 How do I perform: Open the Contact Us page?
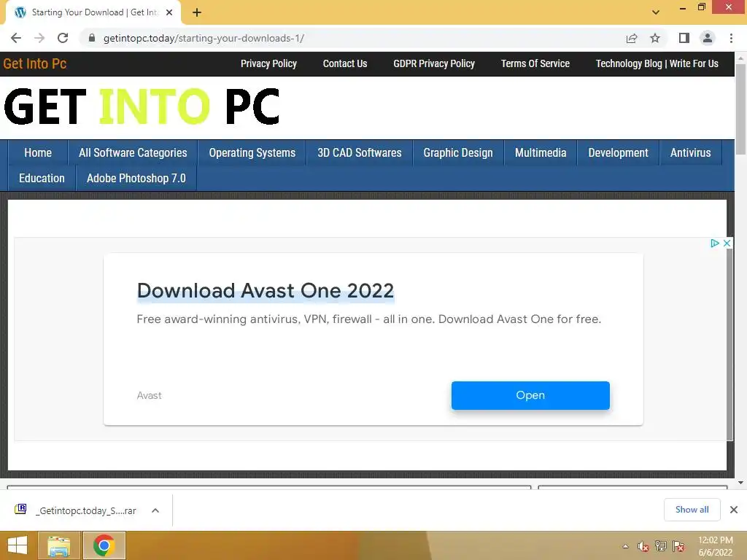click(x=345, y=64)
